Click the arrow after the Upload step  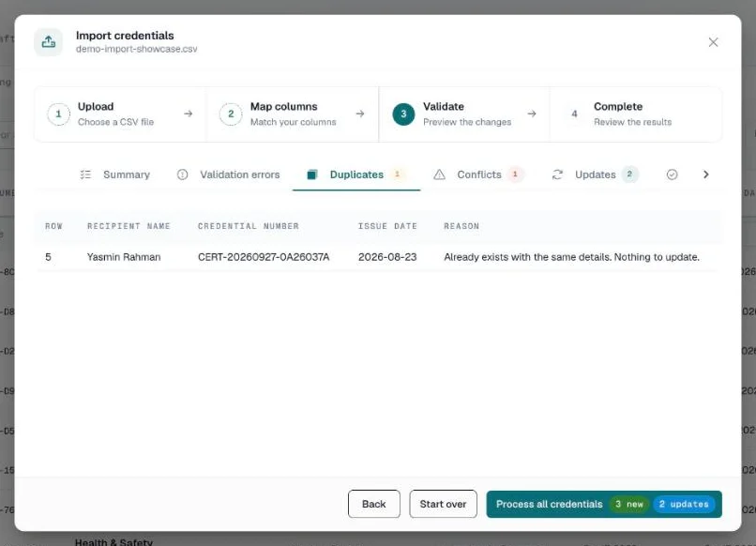(188, 114)
